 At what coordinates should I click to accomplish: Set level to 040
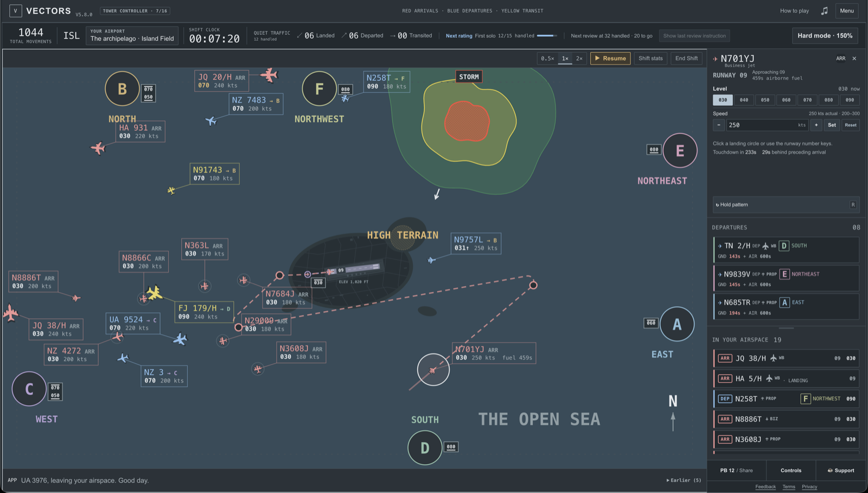(x=744, y=100)
